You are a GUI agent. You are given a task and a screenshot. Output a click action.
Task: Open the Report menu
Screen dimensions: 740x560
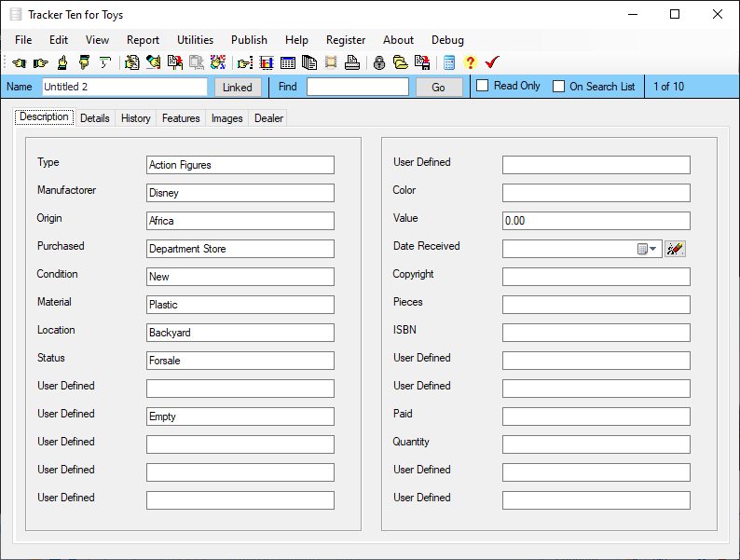[x=143, y=40]
